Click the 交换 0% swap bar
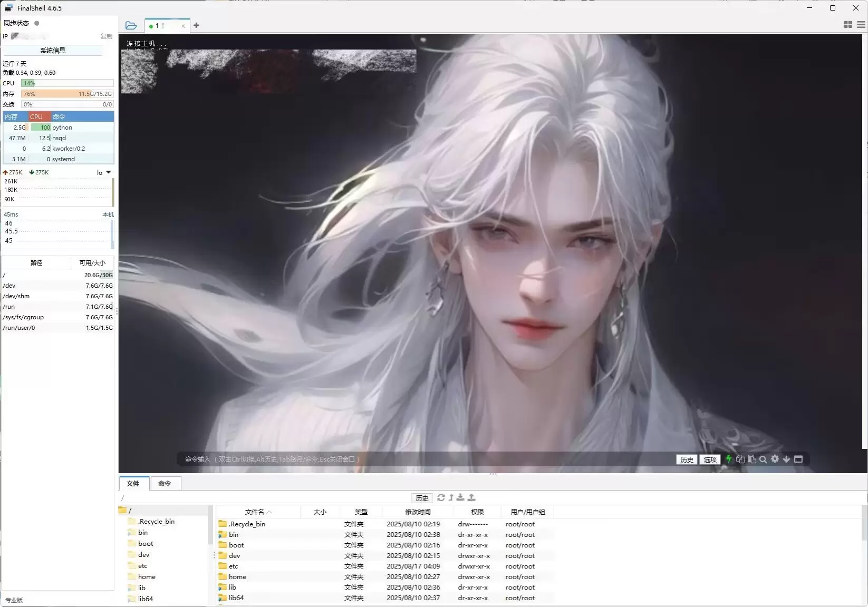 67,104
